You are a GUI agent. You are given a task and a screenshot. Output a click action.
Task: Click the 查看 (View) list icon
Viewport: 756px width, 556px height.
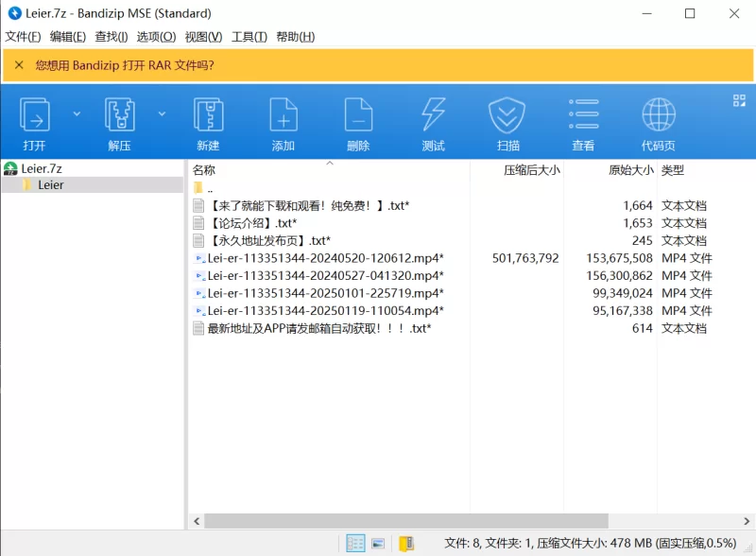(583, 114)
